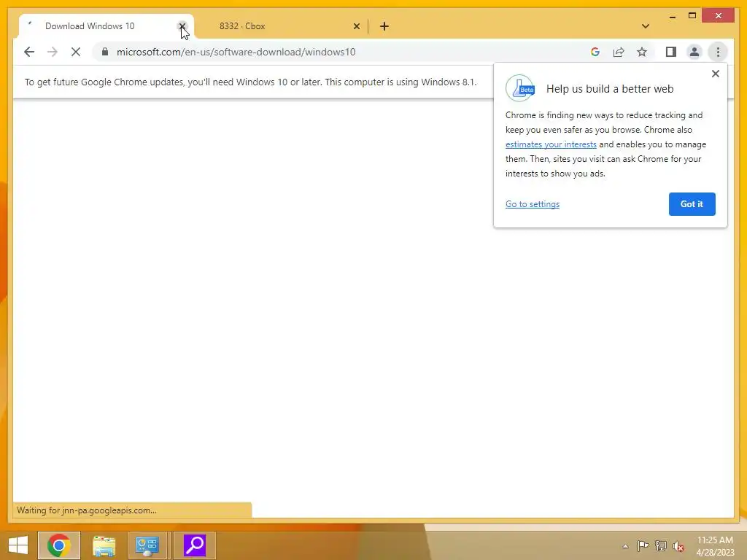The image size is (747, 560).
Task: Bookmark this tab with star icon
Action: point(642,52)
